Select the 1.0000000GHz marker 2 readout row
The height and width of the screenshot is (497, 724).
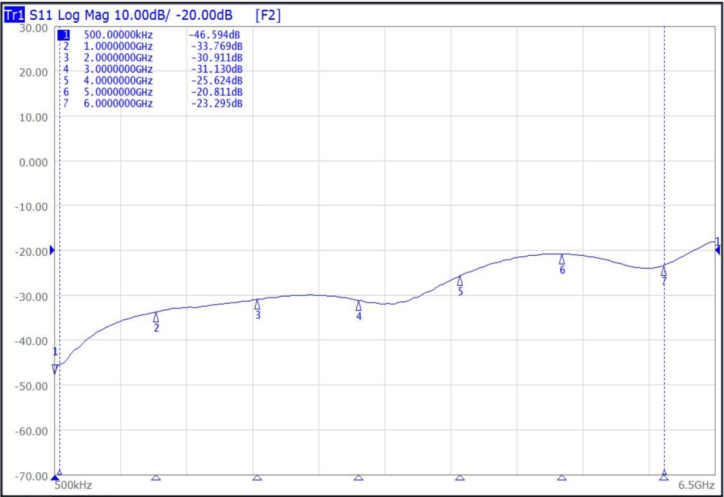coord(150,47)
